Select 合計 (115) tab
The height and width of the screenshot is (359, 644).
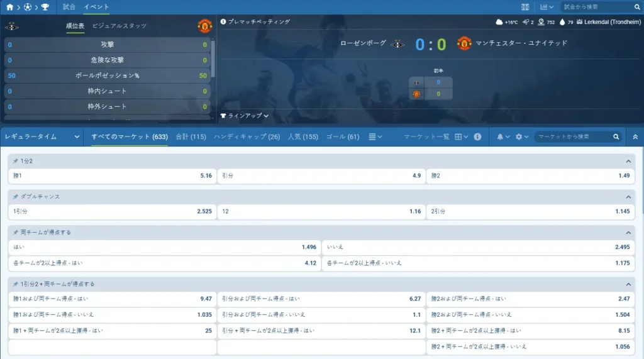[191, 137]
